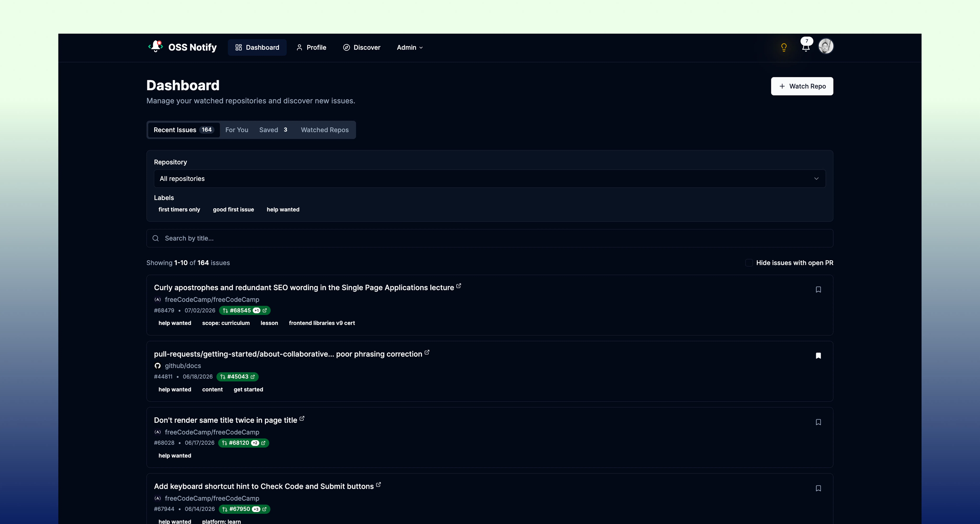Click the +1 count in #68545 badge
This screenshot has width=980, height=524.
257,310
